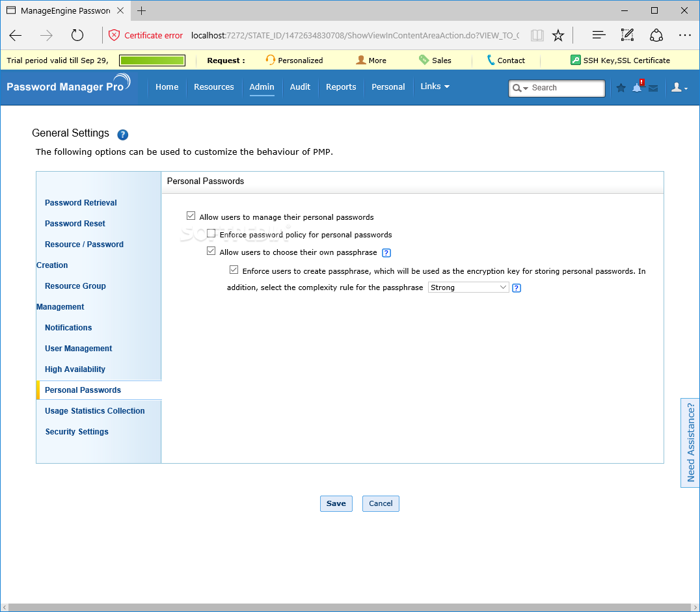Open High Availability settings section
This screenshot has width=700, height=612.
(75, 369)
